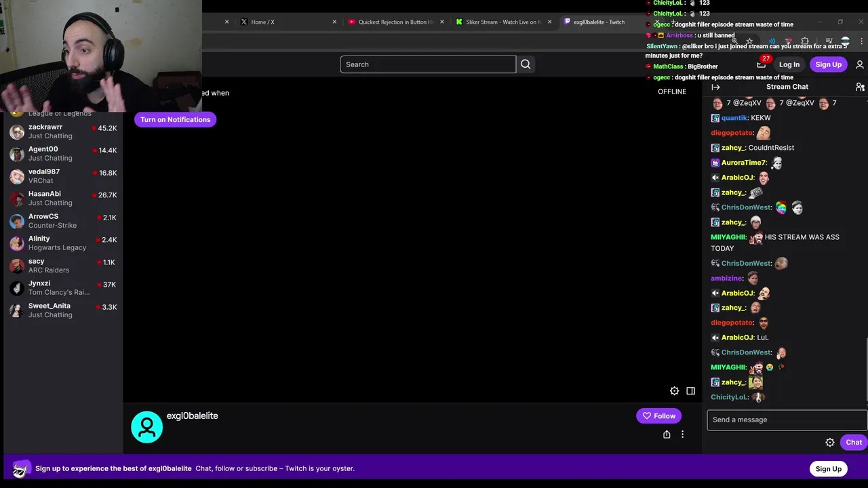Click the Stream Chat header title
Viewport: 868px width, 488px height.
click(x=787, y=87)
